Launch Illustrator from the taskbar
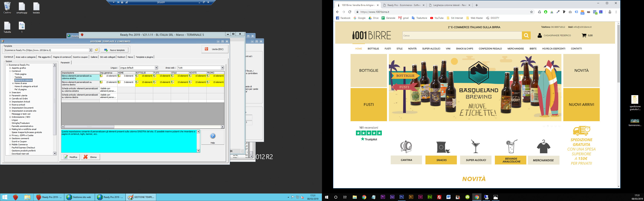 [411, 197]
